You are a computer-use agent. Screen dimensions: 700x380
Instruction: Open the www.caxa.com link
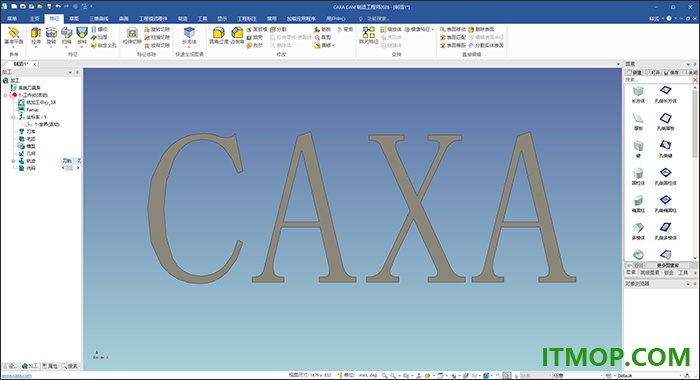tap(17, 376)
